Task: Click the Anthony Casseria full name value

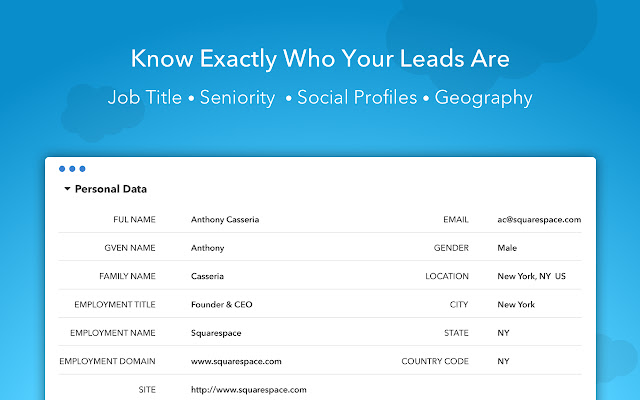Action: point(224,219)
